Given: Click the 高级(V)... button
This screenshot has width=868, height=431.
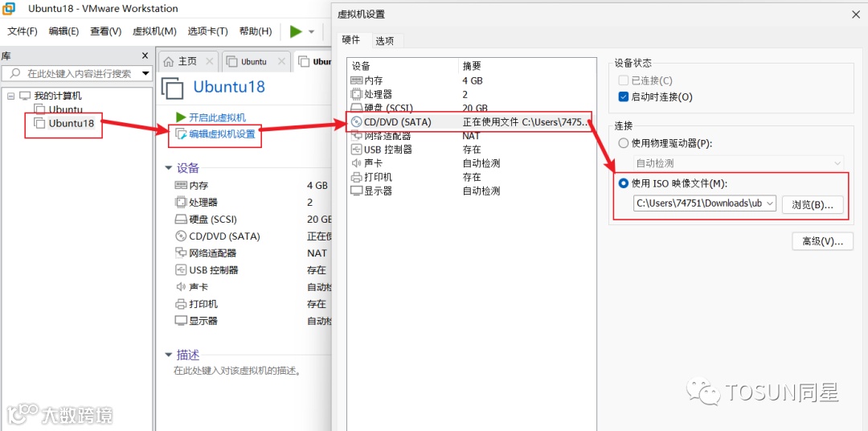Looking at the screenshot, I should tap(823, 241).
